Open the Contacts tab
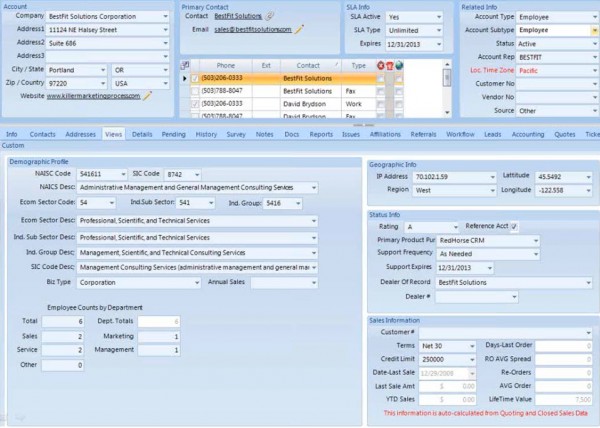Screen dimensions: 600x428 (x=42, y=134)
